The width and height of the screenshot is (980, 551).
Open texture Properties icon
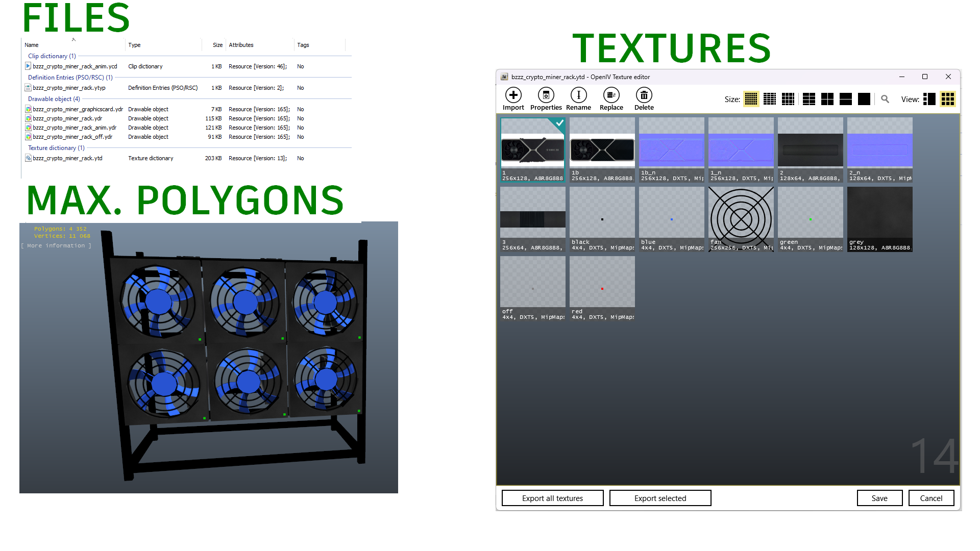[x=546, y=95]
